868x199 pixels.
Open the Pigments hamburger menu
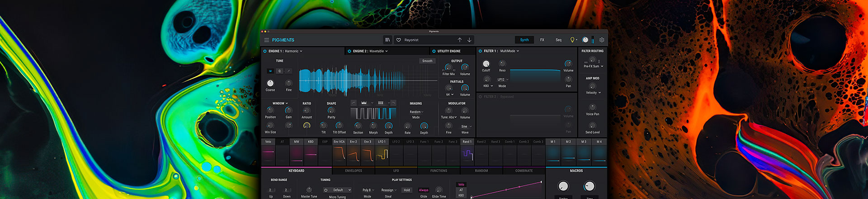[x=267, y=40]
